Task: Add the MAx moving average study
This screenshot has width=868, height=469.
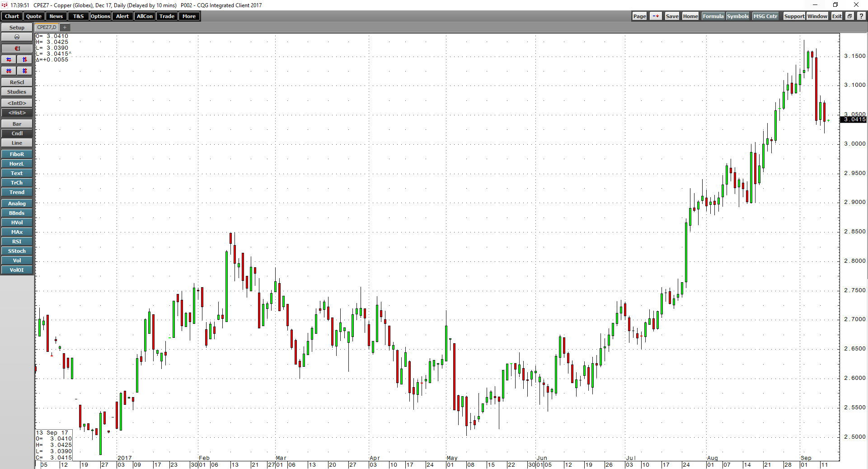Action: 17,232
